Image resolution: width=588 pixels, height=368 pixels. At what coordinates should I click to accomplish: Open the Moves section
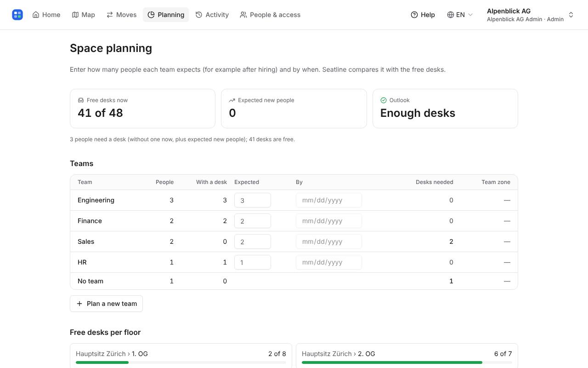[x=122, y=15]
